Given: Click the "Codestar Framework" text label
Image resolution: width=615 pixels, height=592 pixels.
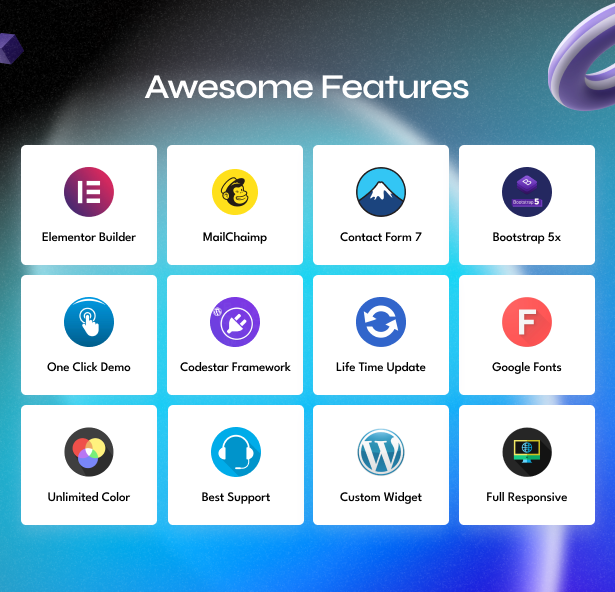Looking at the screenshot, I should click(235, 367).
